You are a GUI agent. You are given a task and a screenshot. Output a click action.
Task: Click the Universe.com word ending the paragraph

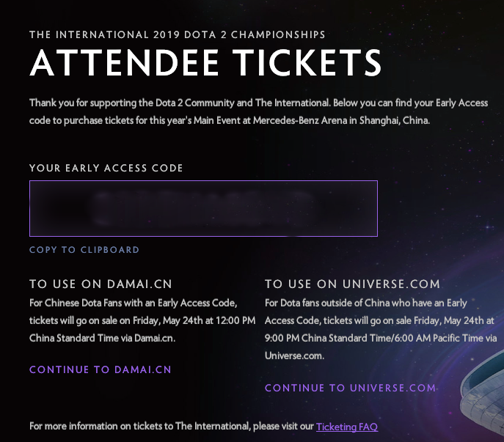294,356
